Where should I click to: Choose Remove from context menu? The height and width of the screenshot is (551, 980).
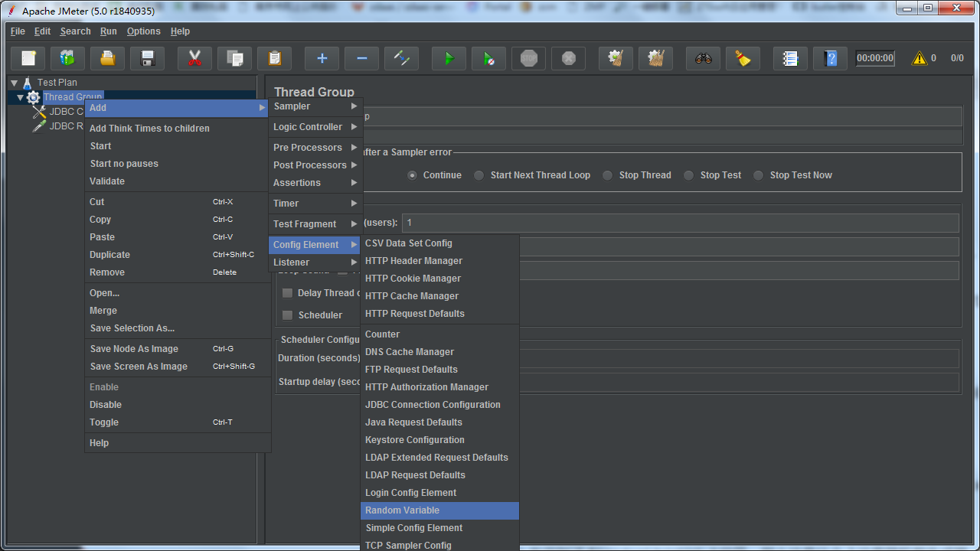point(178,272)
